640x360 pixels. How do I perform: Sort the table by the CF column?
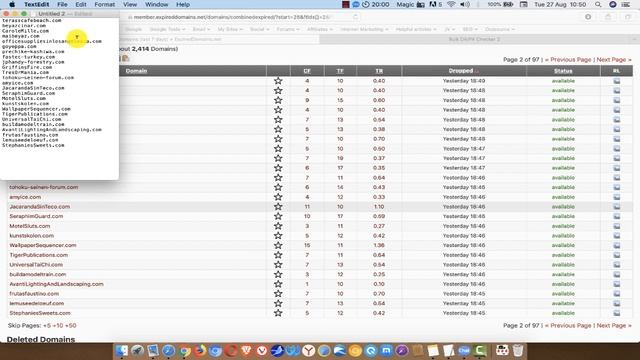[307, 71]
